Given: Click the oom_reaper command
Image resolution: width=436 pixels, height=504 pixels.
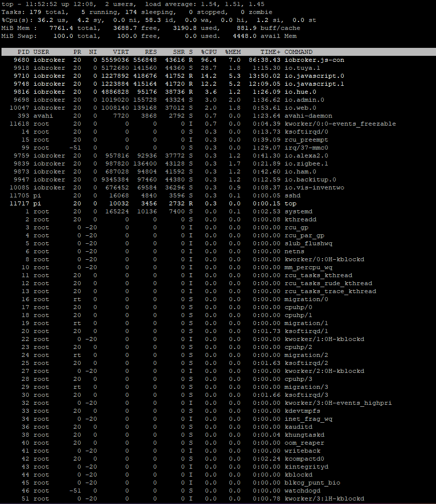Looking at the screenshot, I should pyautogui.click(x=304, y=443).
